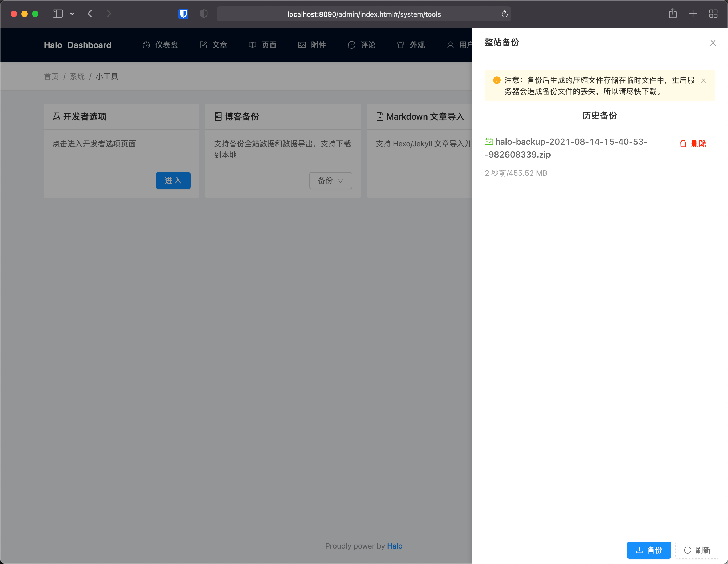Dismiss the yellow warning notice
The image size is (728, 564).
click(703, 80)
